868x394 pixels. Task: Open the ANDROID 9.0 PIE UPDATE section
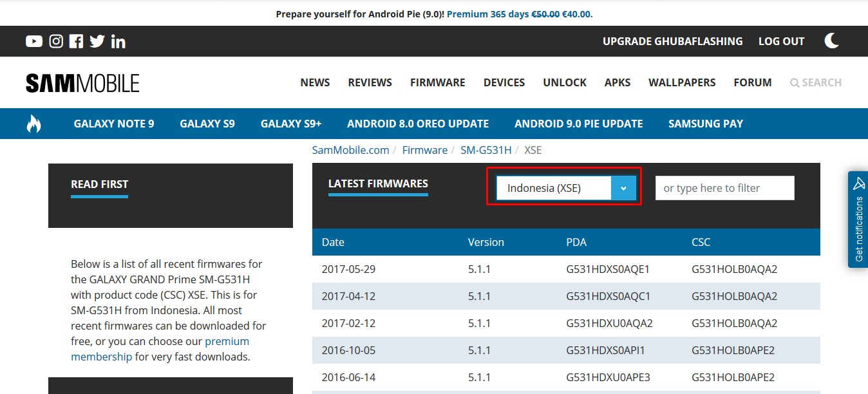point(578,123)
